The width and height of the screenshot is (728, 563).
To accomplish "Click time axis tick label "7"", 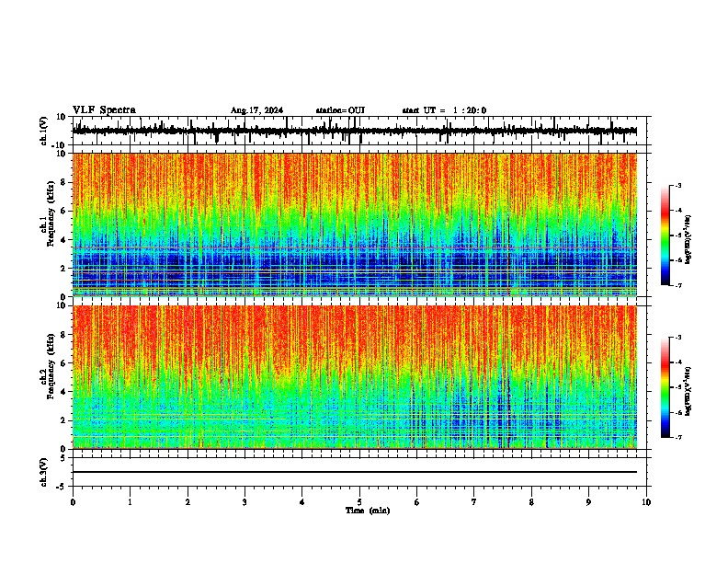I will pos(474,502).
